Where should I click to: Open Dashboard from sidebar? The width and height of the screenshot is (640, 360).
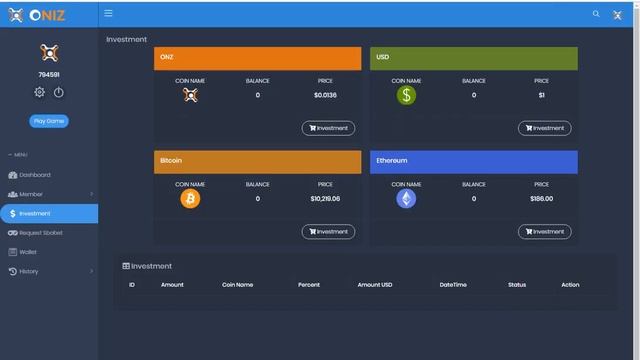[49, 175]
